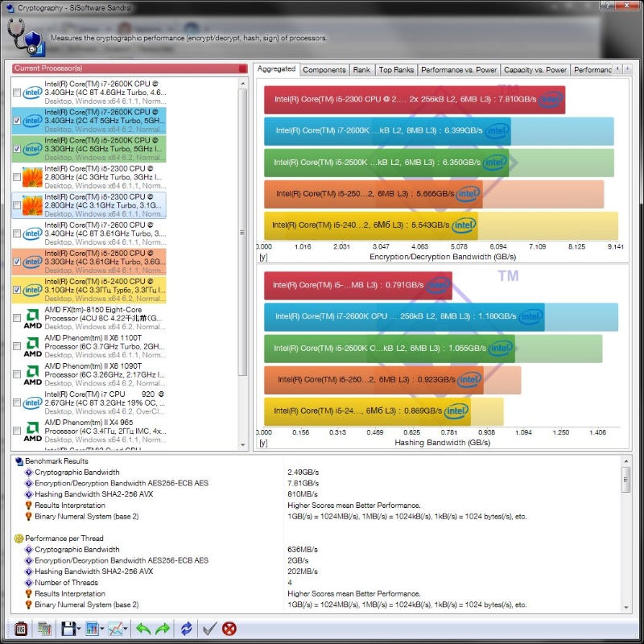Click the stethoscope shield module icon

pyautogui.click(x=26, y=38)
